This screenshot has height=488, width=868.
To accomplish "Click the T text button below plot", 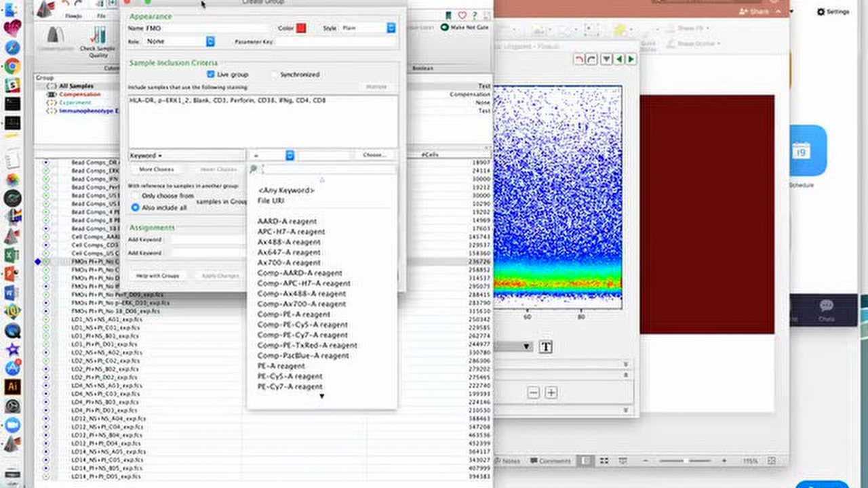I will pos(546,347).
